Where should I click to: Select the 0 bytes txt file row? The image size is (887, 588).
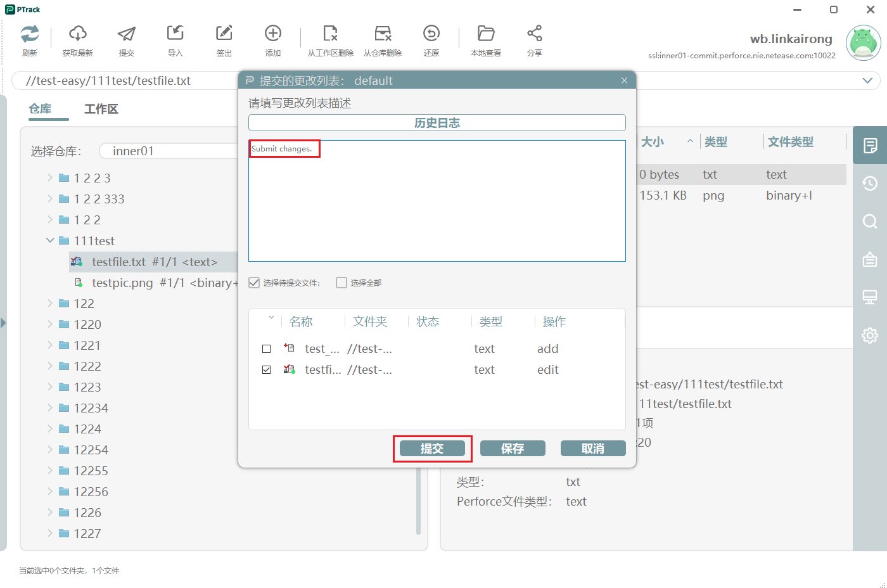click(741, 174)
